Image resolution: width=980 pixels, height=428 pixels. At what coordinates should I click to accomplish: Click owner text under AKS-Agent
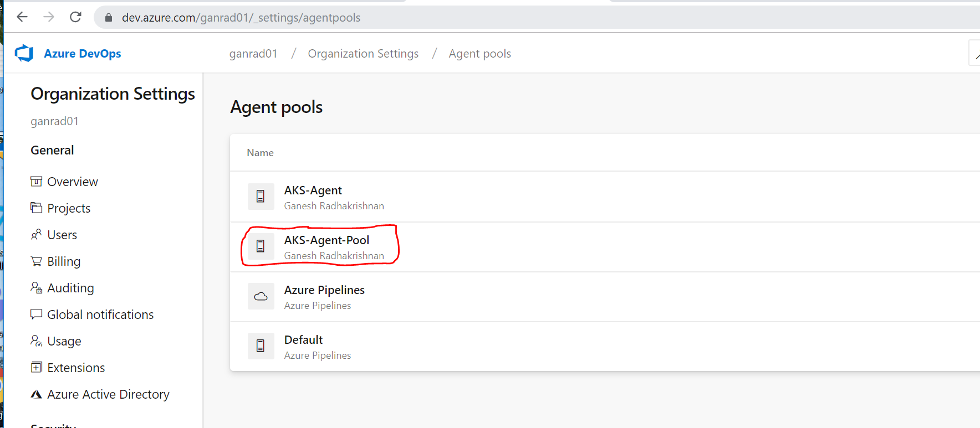coord(334,206)
